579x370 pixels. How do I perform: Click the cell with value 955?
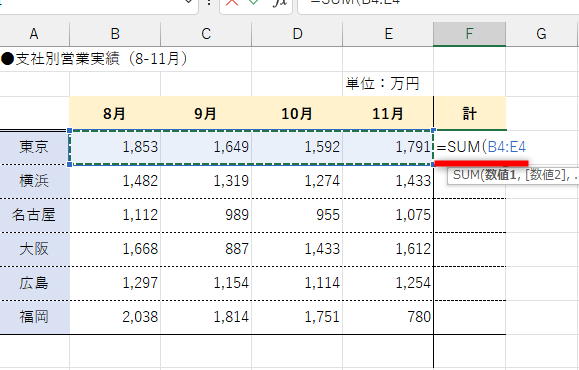coord(297,215)
